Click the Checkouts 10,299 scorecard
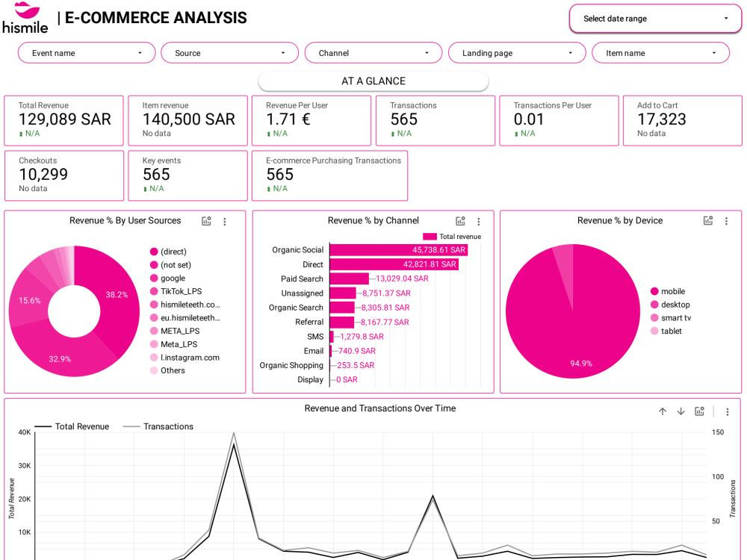Image resolution: width=747 pixels, height=560 pixels. pyautogui.click(x=63, y=175)
